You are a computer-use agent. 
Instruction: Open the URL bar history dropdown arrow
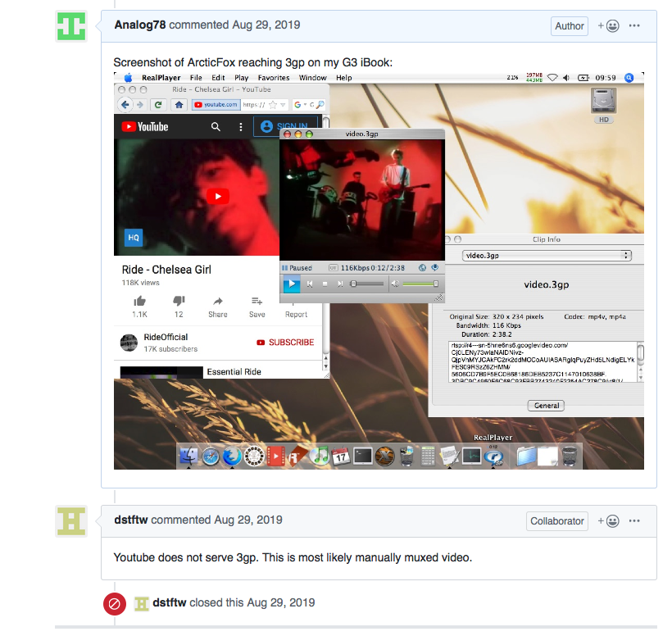[x=283, y=105]
